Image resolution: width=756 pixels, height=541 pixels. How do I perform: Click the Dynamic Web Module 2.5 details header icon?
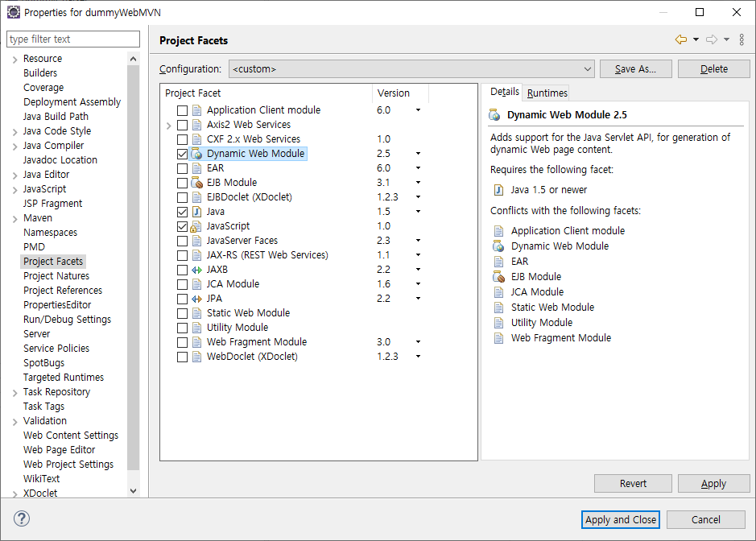tap(494, 115)
